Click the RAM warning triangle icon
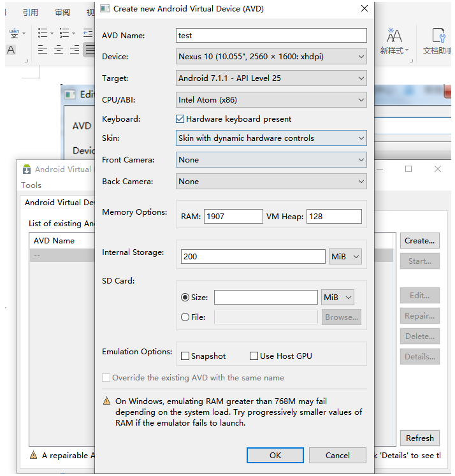This screenshot has width=455, height=476. coord(106,401)
